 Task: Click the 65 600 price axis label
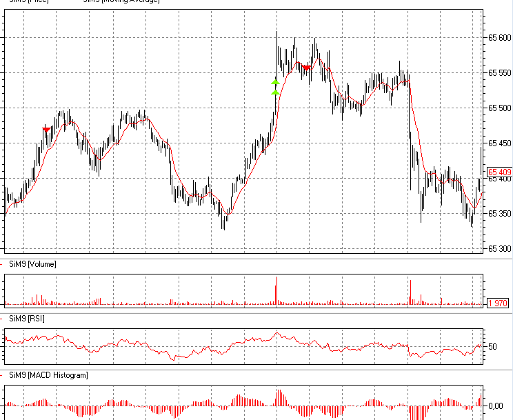tap(499, 38)
